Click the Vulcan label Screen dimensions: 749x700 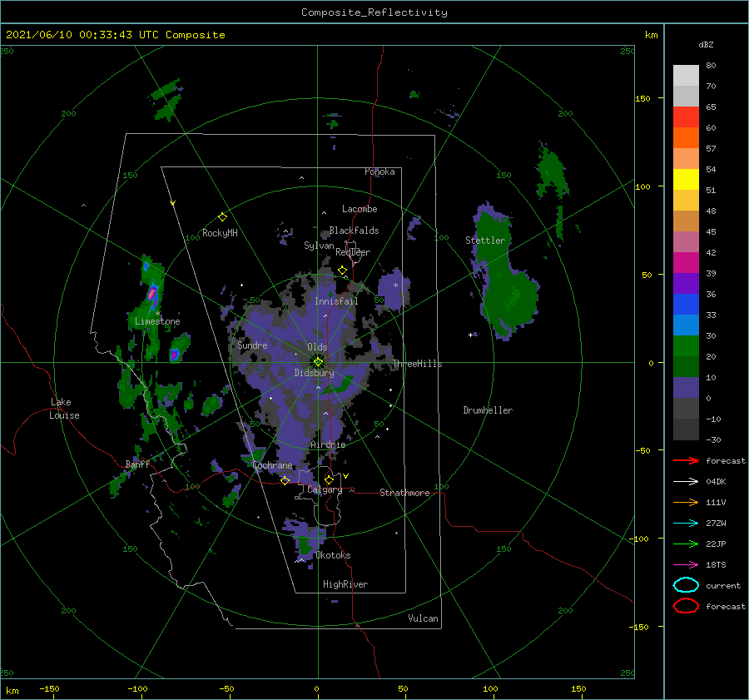point(423,618)
